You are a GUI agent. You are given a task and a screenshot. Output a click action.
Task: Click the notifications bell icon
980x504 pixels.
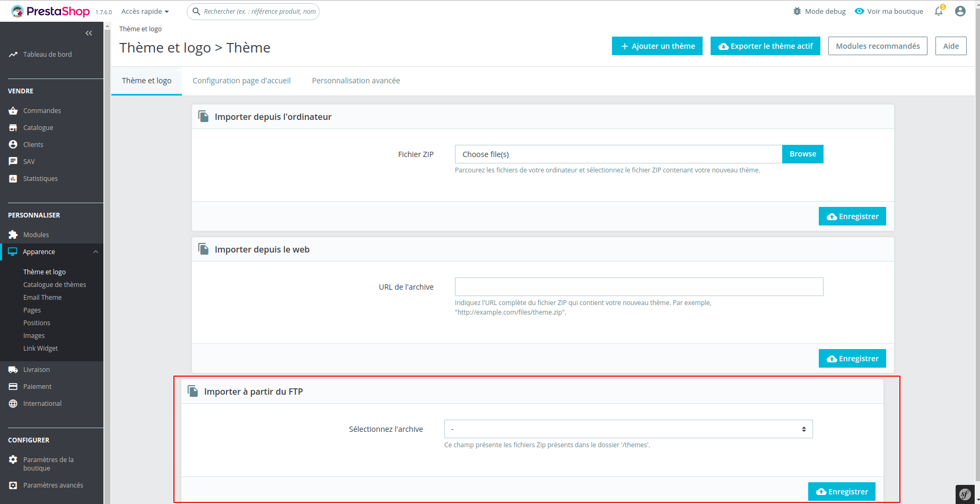pos(938,11)
